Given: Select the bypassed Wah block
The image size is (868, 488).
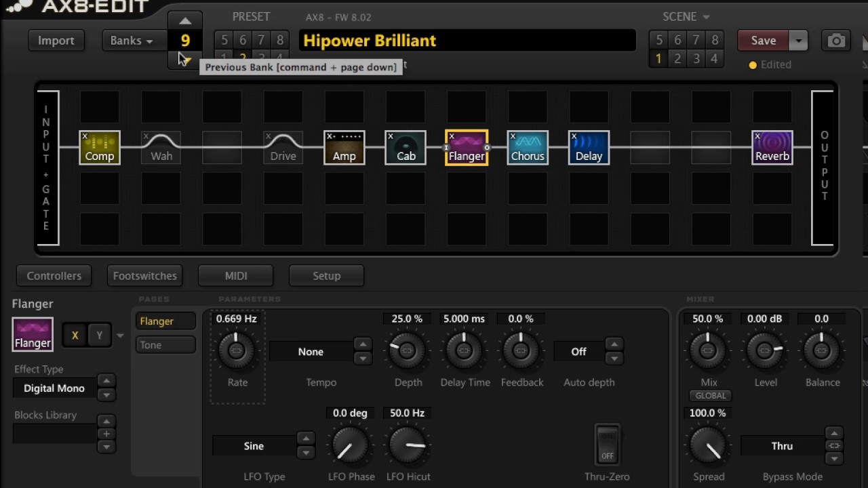Looking at the screenshot, I should [161, 148].
